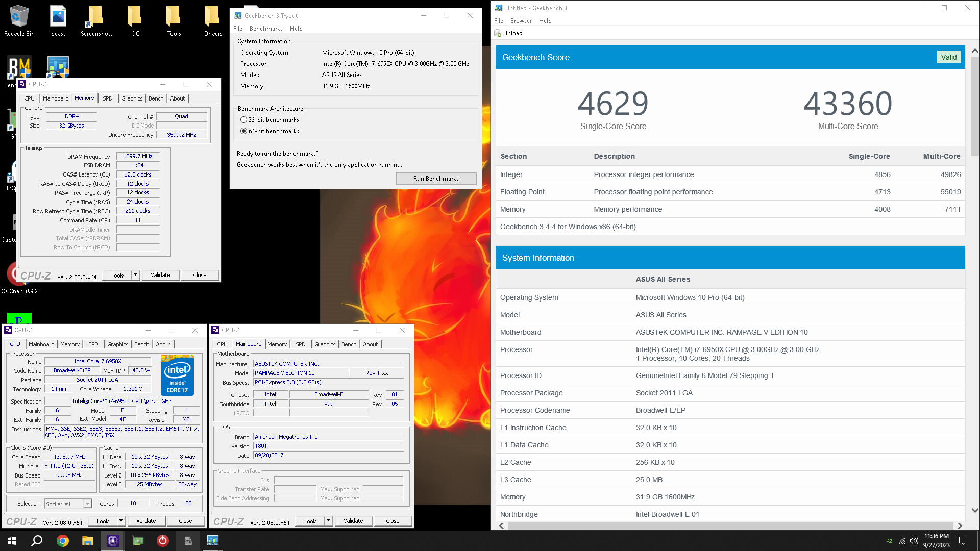
Task: Click the Multi-Core Score 43360
Action: click(x=848, y=104)
